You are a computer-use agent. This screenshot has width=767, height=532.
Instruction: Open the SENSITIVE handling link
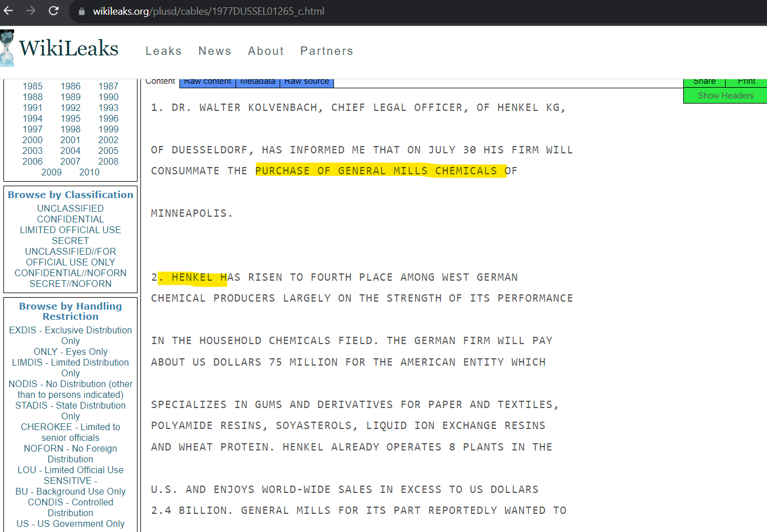click(x=71, y=480)
